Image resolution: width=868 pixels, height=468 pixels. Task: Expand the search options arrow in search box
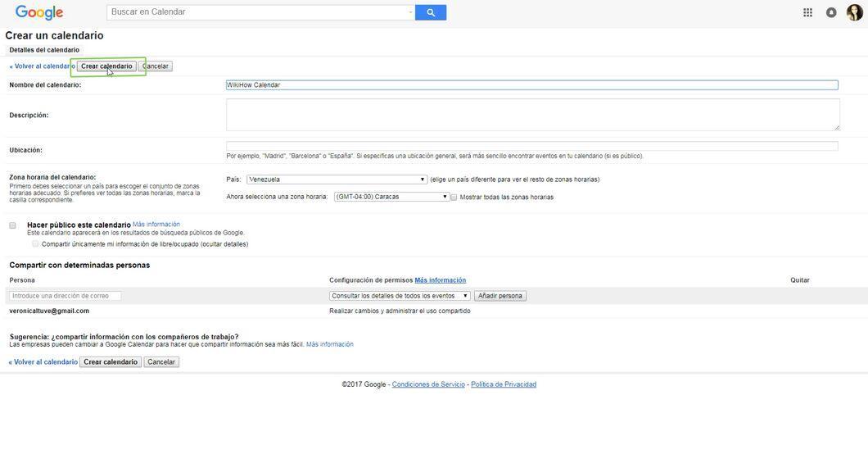(x=410, y=12)
